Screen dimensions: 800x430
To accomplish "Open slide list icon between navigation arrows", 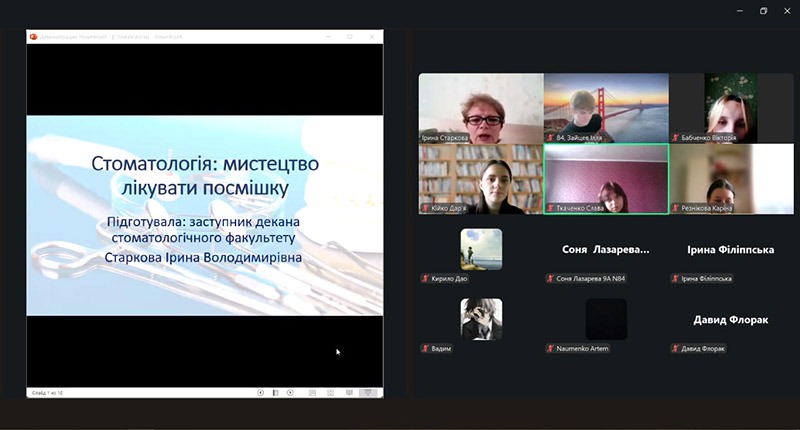I will tap(275, 393).
